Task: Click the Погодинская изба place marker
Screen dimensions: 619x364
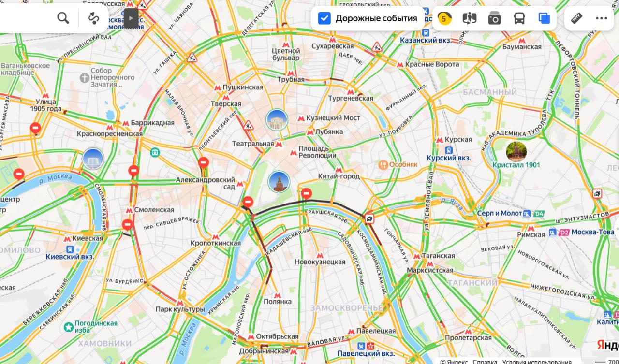Action: pyautogui.click(x=69, y=327)
